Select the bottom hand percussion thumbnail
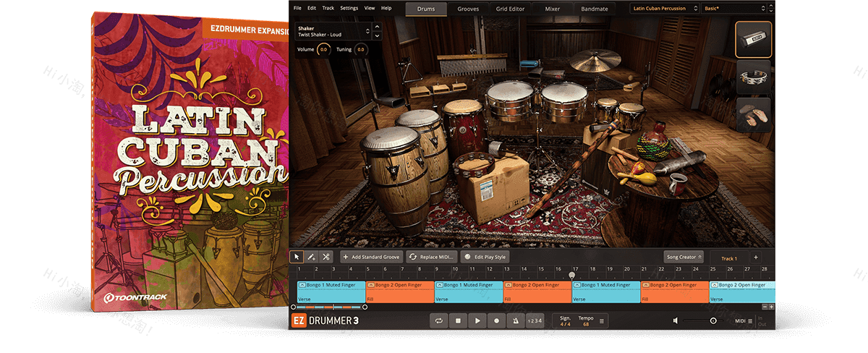Screen dimensions: 868x353 pyautogui.click(x=754, y=115)
